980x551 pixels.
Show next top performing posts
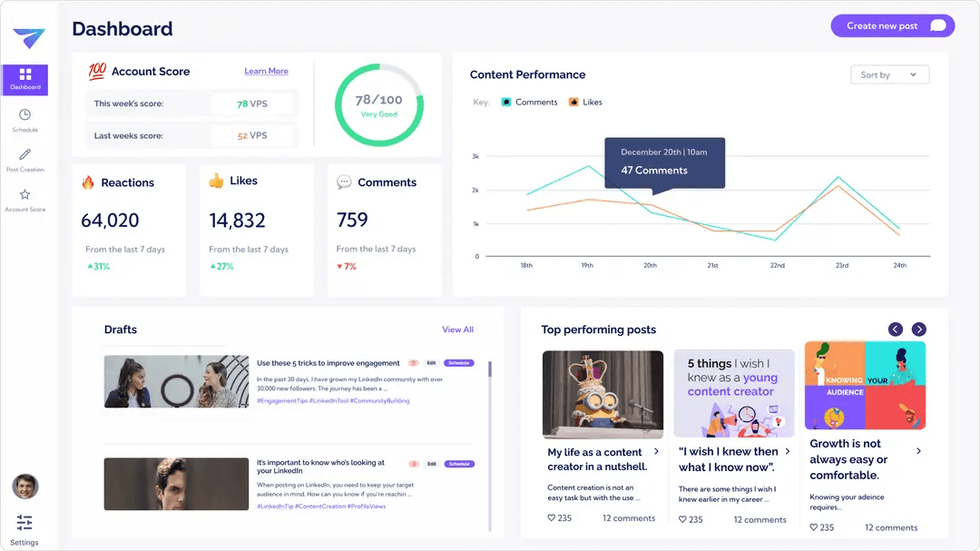pos(919,330)
